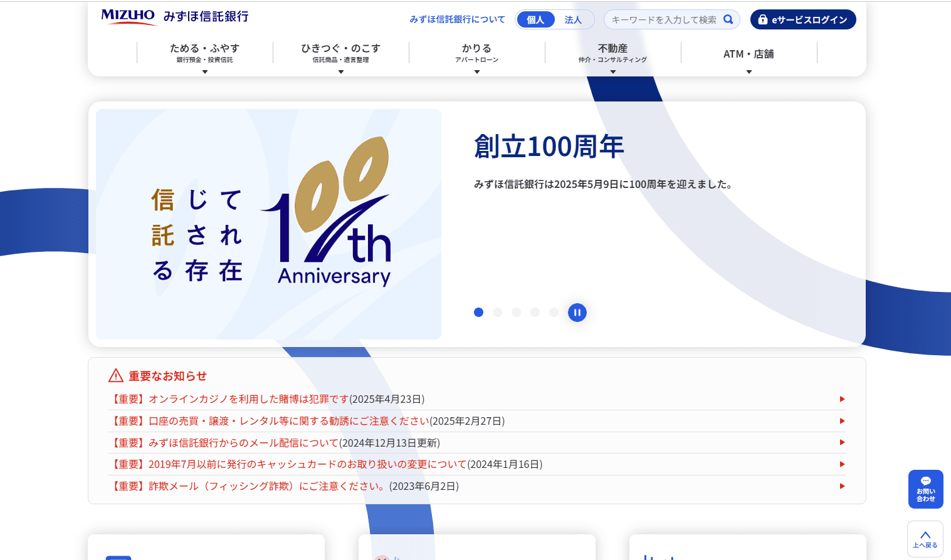Open the 不動産 menu
The width and height of the screenshot is (951, 560).
pos(613,53)
